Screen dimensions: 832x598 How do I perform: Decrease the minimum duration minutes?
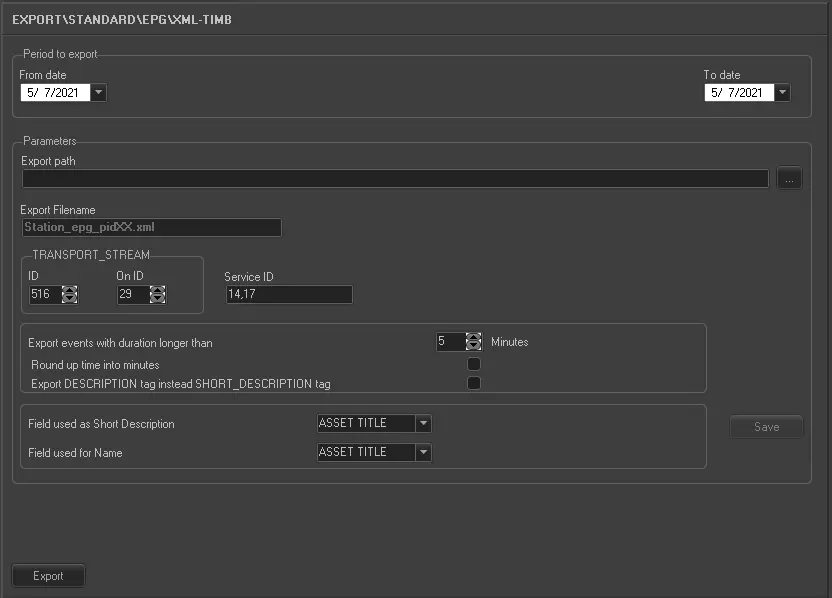point(474,346)
